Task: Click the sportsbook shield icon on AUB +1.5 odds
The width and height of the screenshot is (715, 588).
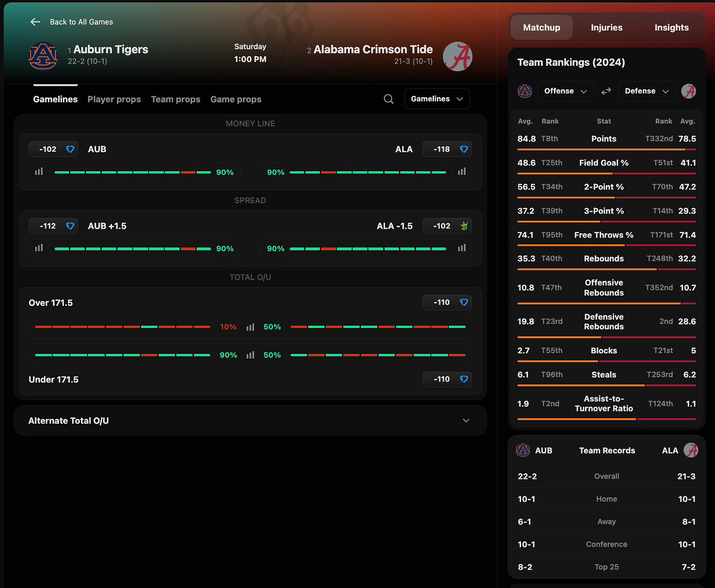Action: coord(70,226)
